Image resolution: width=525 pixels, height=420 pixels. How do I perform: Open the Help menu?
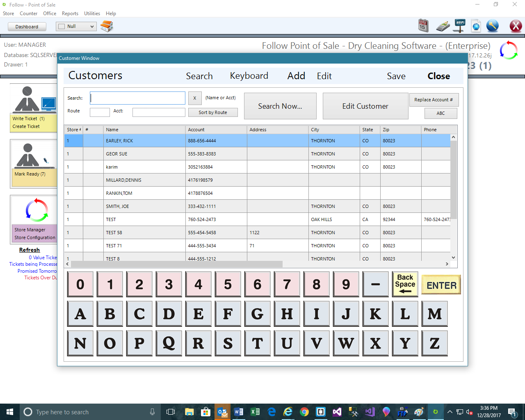tap(111, 14)
